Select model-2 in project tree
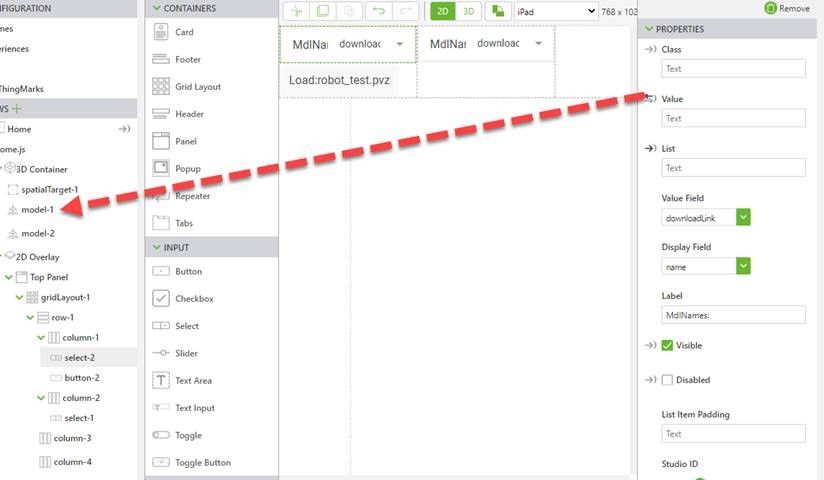The image size is (824, 480). (x=37, y=233)
